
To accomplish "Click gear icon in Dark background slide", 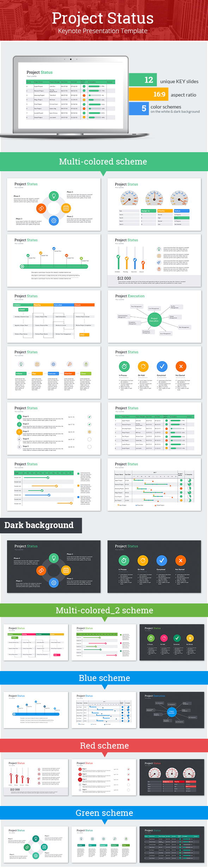I will pos(54,583).
